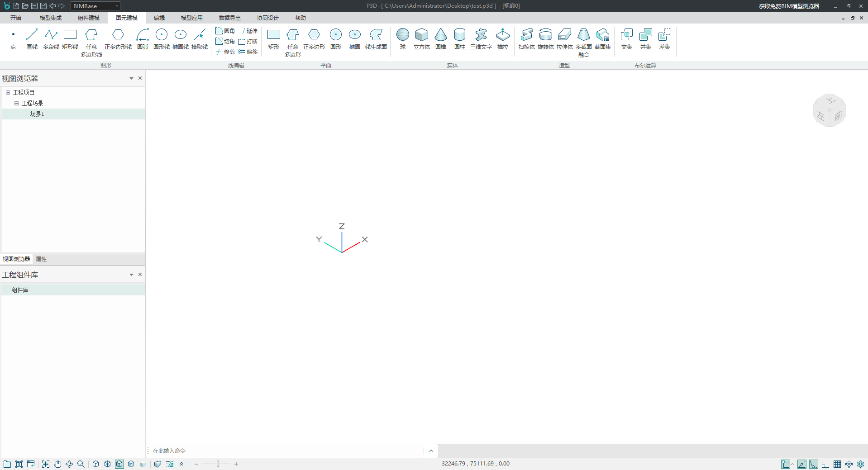Click the 修剪 trim button

225,52
